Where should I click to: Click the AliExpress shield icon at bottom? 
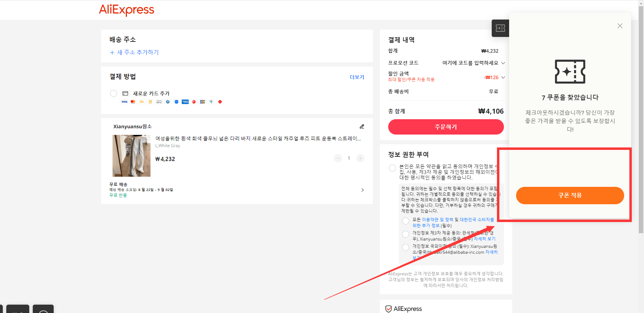tap(389, 309)
